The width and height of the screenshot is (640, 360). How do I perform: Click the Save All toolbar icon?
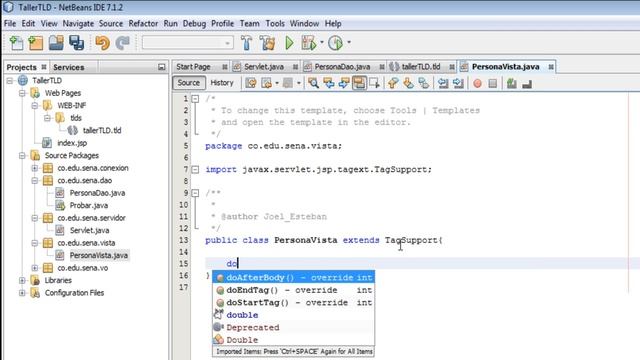76,42
